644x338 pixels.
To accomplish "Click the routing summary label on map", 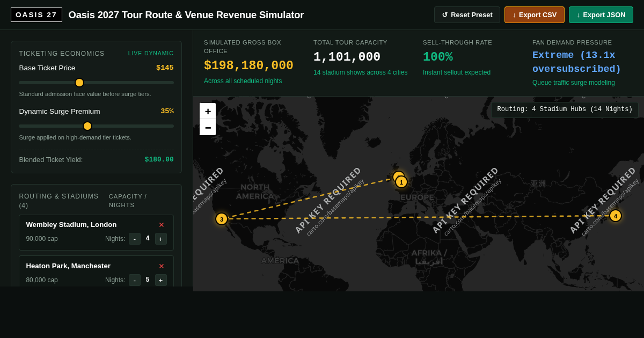I will point(565,109).
